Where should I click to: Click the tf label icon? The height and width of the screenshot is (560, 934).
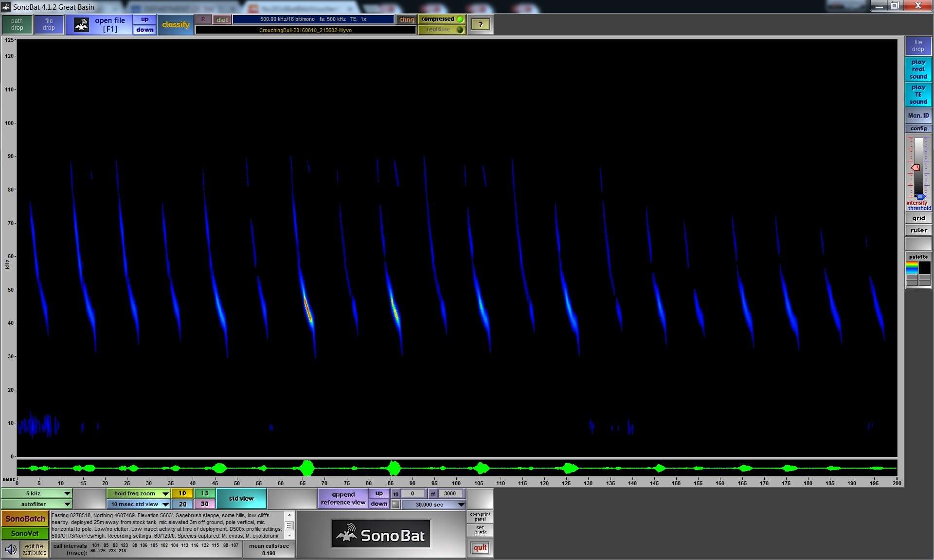pyautogui.click(x=432, y=494)
